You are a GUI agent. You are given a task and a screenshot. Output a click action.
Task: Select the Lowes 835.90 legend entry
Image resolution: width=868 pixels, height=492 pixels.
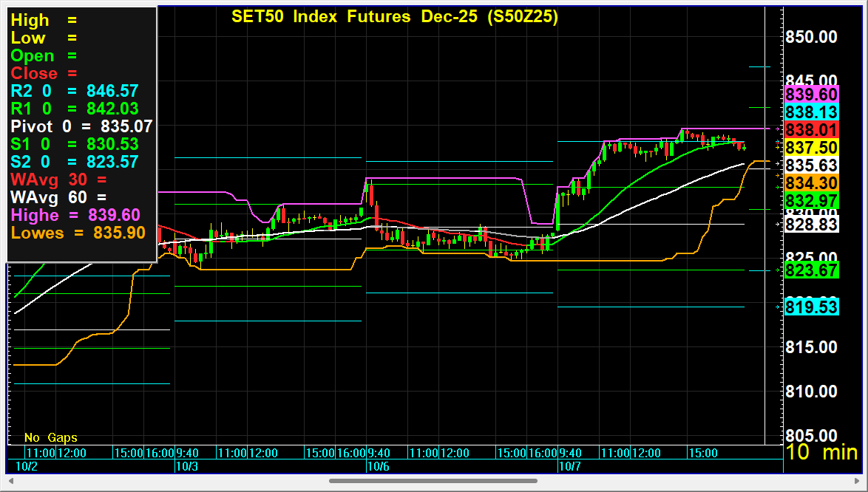(77, 232)
